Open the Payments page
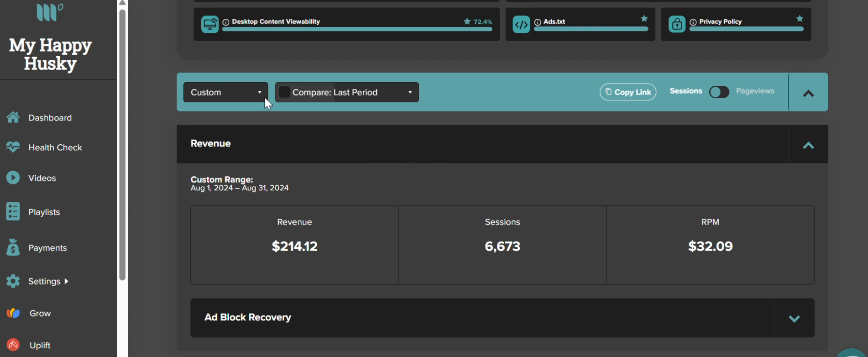 pos(47,248)
